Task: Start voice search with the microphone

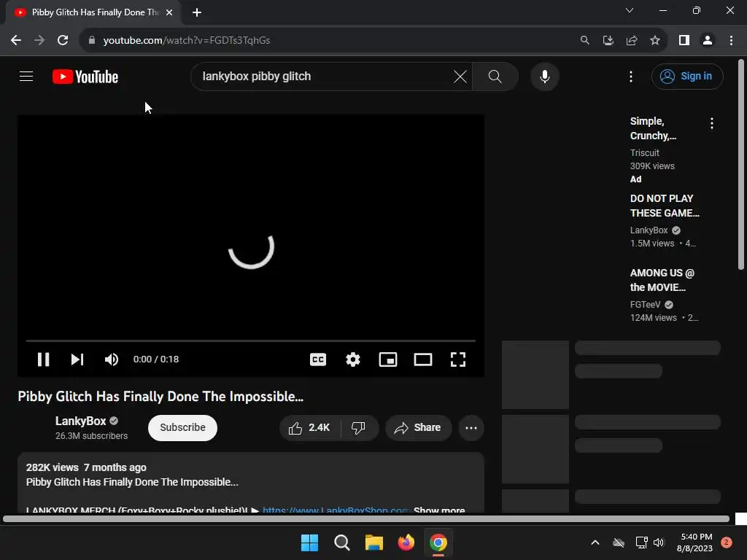Action: pyautogui.click(x=544, y=76)
